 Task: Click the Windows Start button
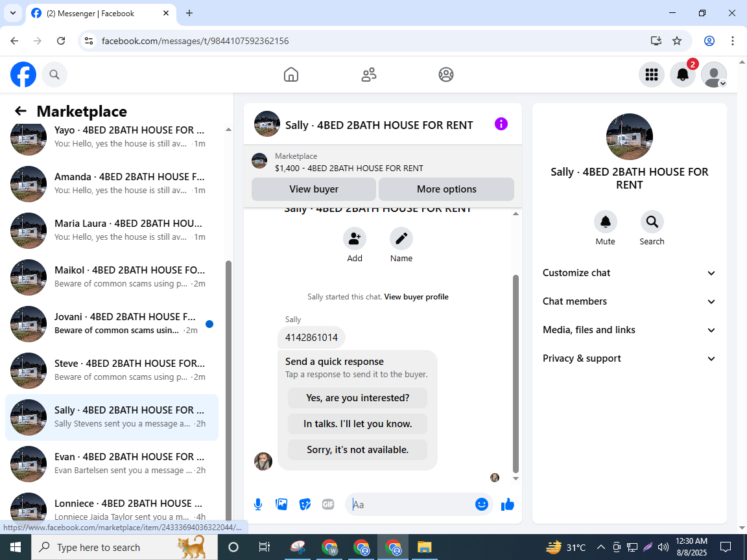pyautogui.click(x=16, y=547)
